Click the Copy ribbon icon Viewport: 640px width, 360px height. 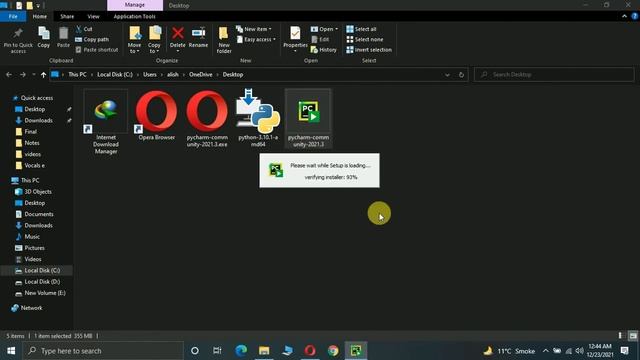pos(44,38)
